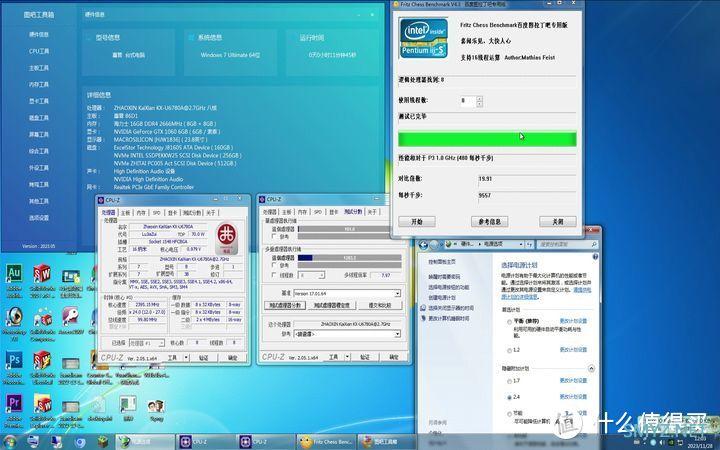Open 更改计划设置 for the 平衡 plan
720x450 pixels.
(x=573, y=321)
